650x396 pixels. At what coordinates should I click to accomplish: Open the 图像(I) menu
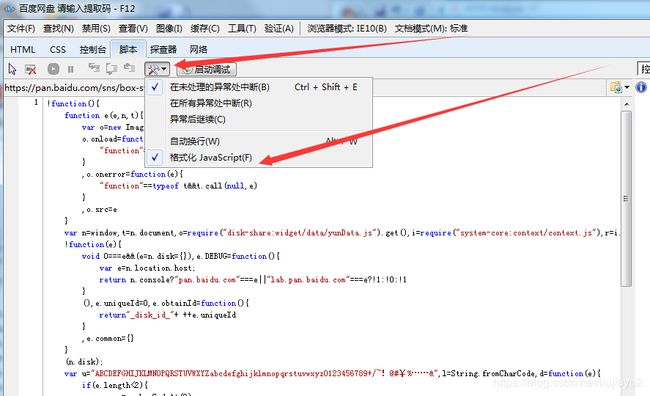pyautogui.click(x=169, y=29)
